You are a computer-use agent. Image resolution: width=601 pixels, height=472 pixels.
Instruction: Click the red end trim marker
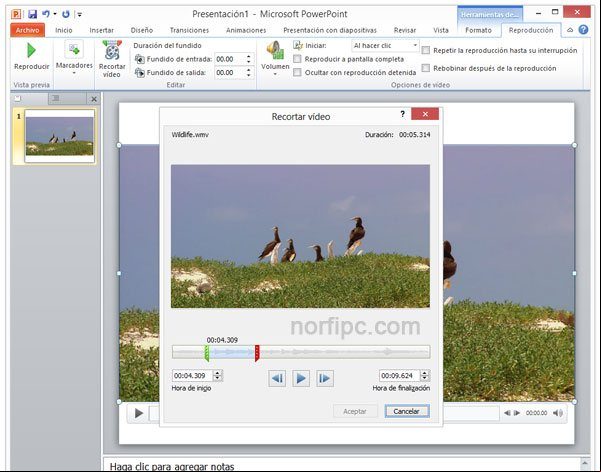(257, 353)
